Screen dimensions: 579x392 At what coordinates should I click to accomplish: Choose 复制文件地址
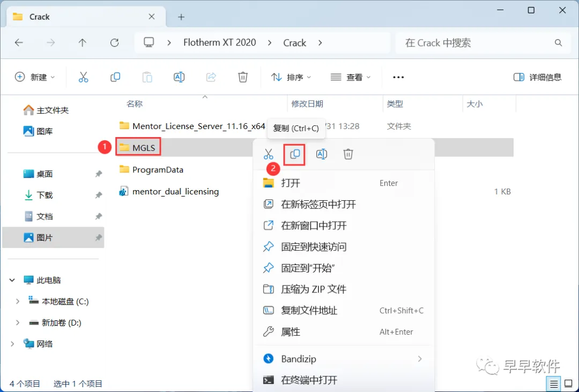click(x=344, y=311)
